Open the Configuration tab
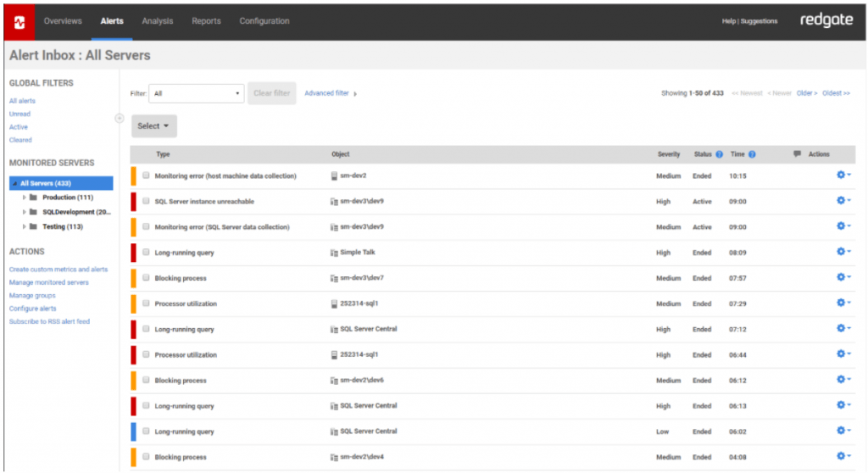 click(264, 21)
